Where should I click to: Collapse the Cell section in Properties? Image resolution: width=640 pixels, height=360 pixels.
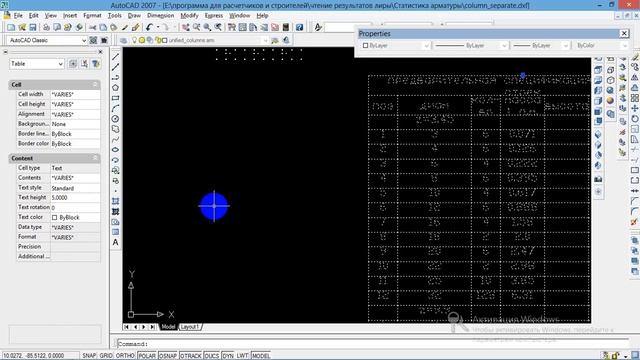coord(95,84)
